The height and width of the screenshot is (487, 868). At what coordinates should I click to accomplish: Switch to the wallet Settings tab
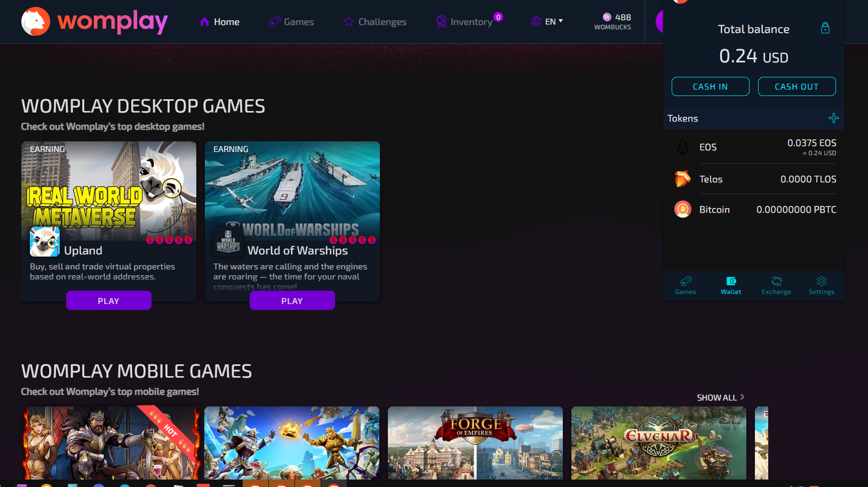click(822, 285)
